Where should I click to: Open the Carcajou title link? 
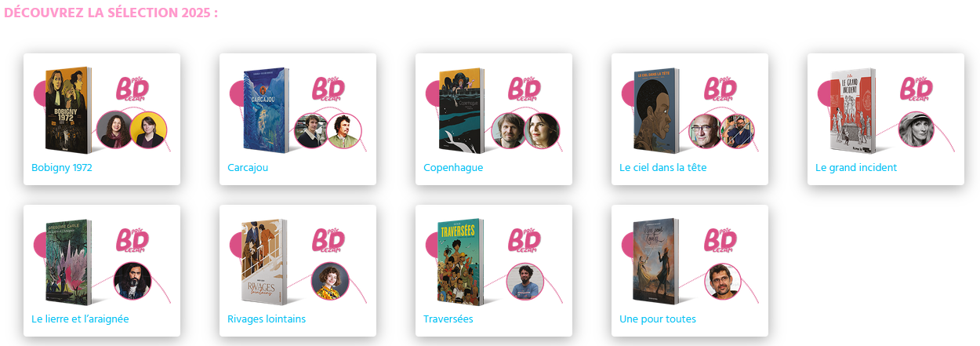pos(248,168)
